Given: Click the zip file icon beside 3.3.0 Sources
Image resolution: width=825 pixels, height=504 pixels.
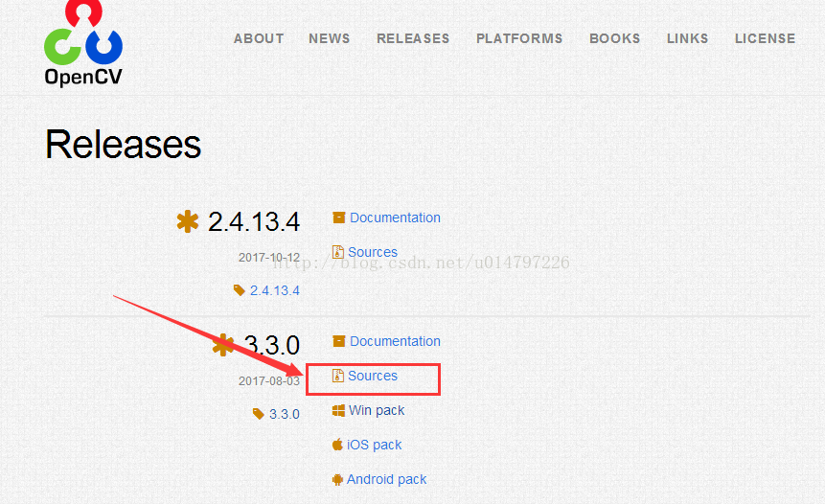Looking at the screenshot, I should coord(338,376).
